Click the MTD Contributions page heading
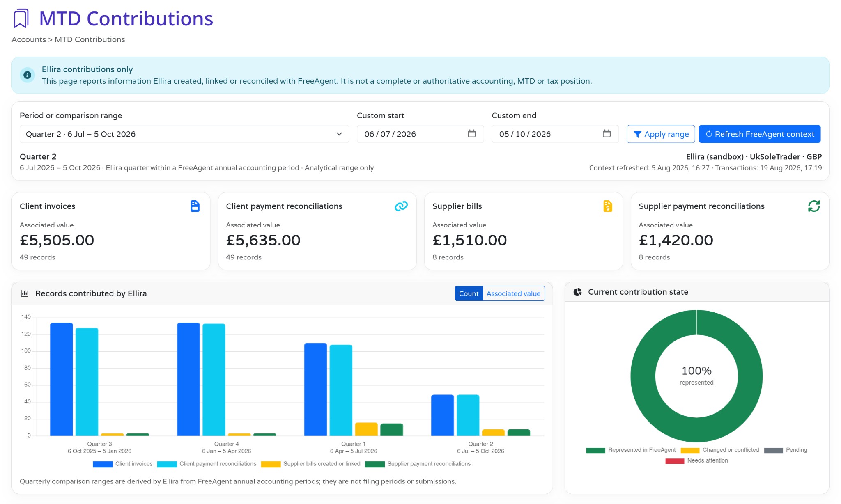 [126, 18]
